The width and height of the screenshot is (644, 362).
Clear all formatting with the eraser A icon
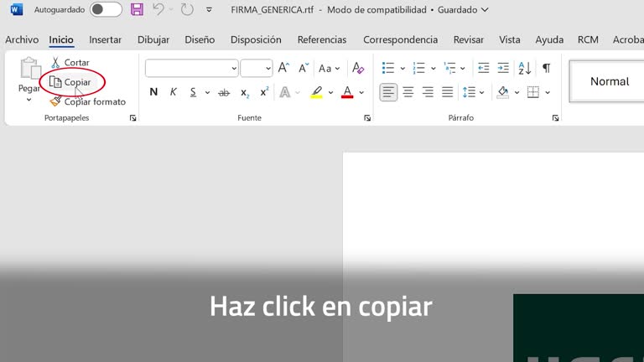(x=358, y=68)
